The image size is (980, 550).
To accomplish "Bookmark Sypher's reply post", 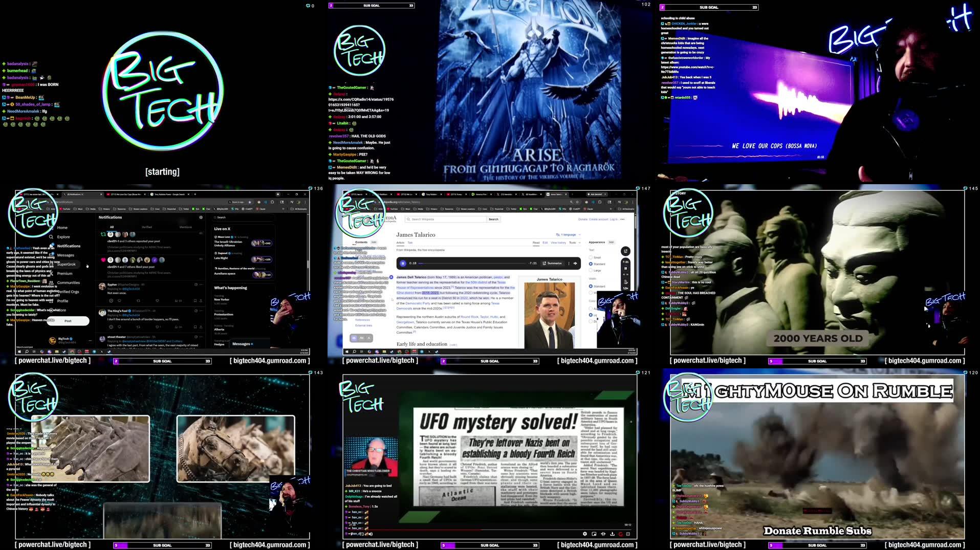I will [195, 301].
